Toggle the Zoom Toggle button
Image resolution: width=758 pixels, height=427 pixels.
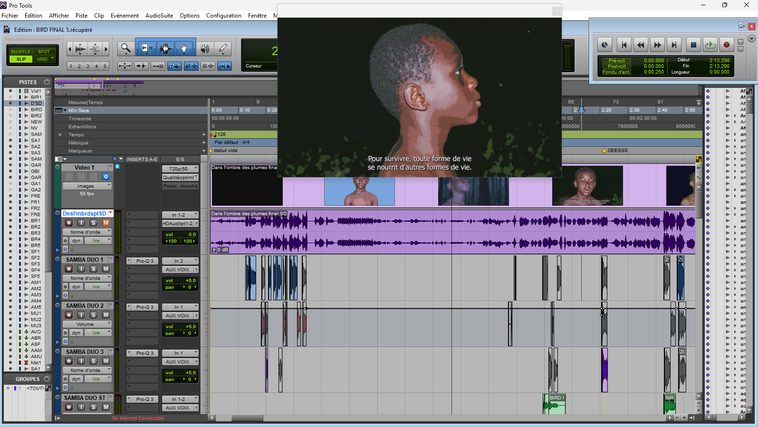(x=125, y=66)
